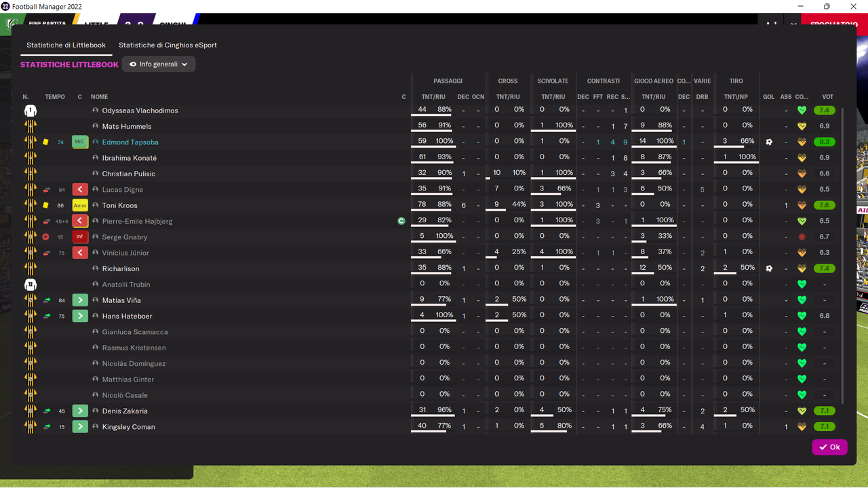This screenshot has height=488, width=868.
Task: Click the Inf injury badge for Serge Gnabry
Action: (x=80, y=237)
